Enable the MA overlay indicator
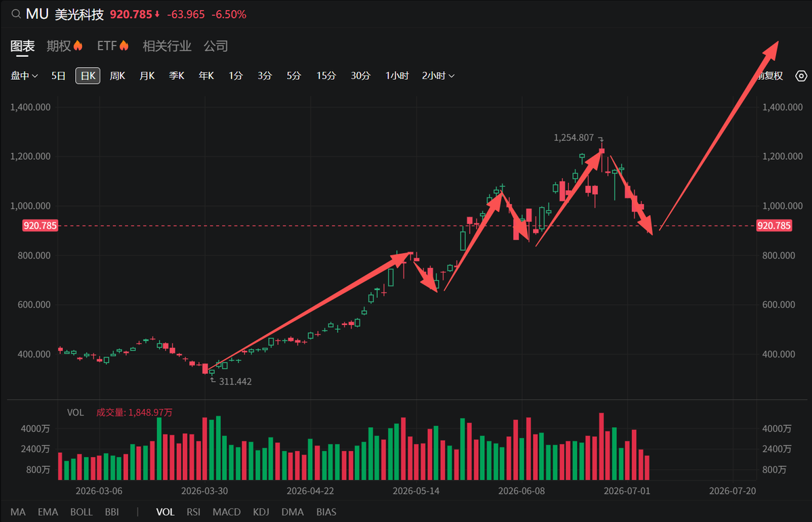 pos(18,512)
